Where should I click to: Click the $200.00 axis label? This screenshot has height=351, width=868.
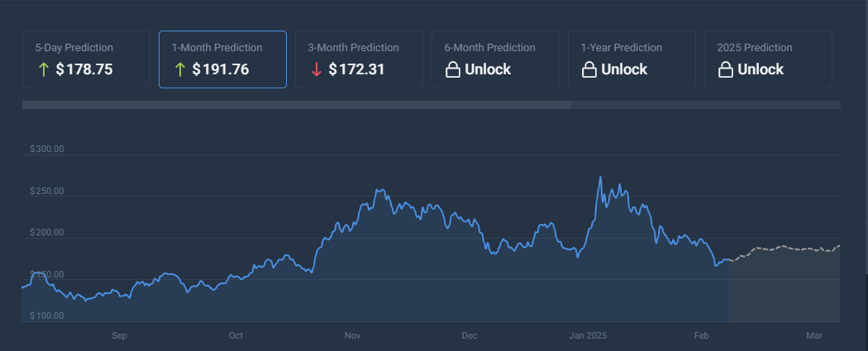(x=47, y=233)
